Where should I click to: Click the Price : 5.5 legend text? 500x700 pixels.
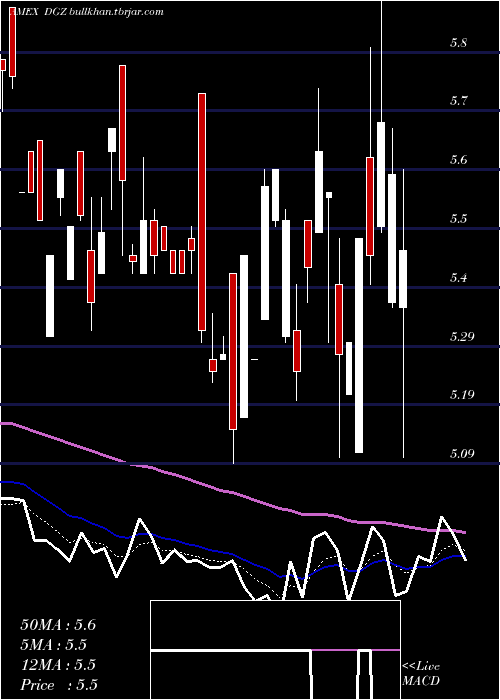tap(59, 685)
